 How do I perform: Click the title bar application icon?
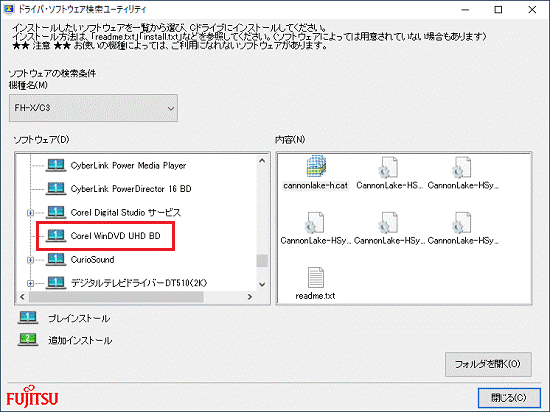coord(8,9)
